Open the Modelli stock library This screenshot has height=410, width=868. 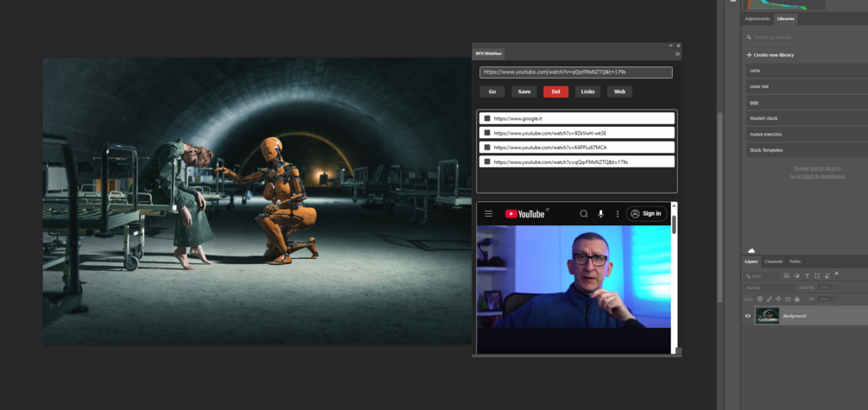click(x=807, y=118)
